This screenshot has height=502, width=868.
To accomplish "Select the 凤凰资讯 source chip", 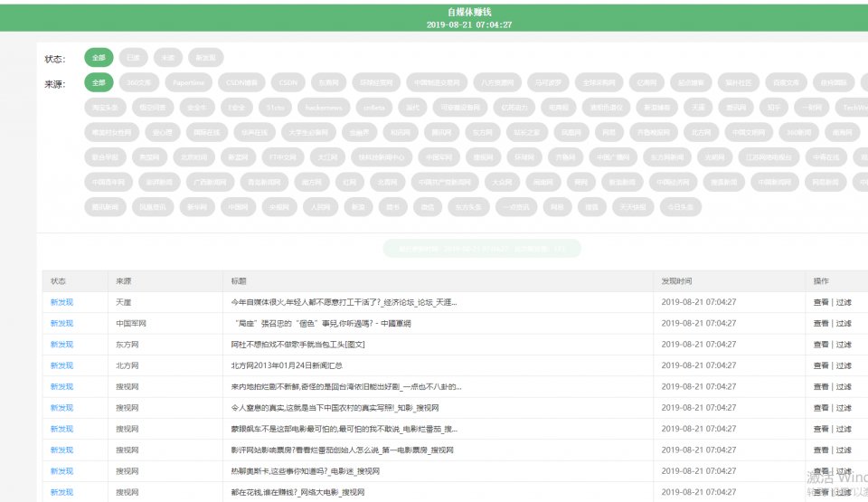I will [153, 207].
